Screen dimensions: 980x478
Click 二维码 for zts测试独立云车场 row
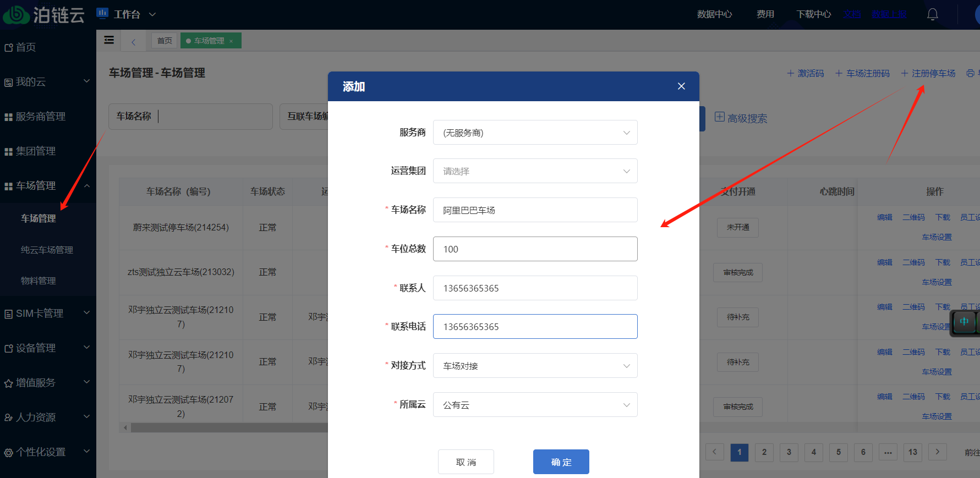913,262
